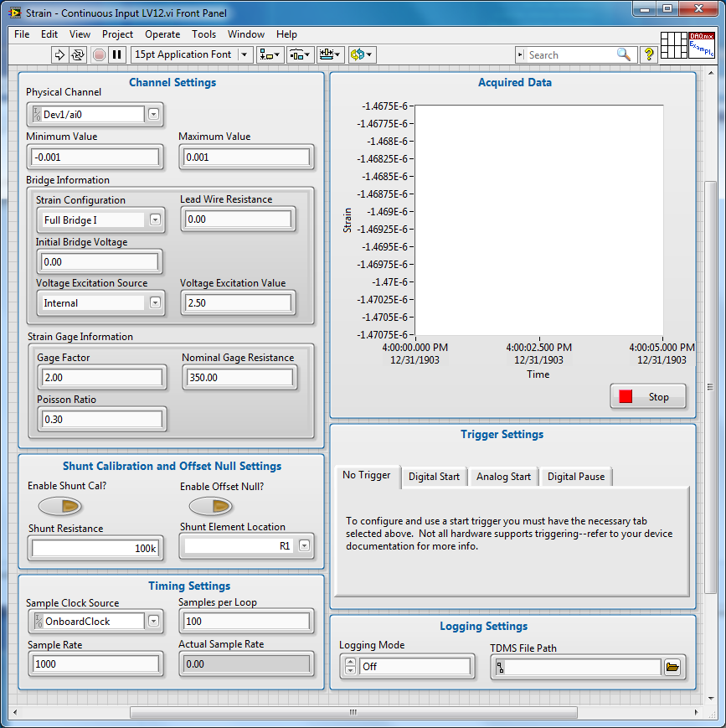Open the Strain Configuration dropdown
The width and height of the screenshot is (726, 728).
point(155,220)
